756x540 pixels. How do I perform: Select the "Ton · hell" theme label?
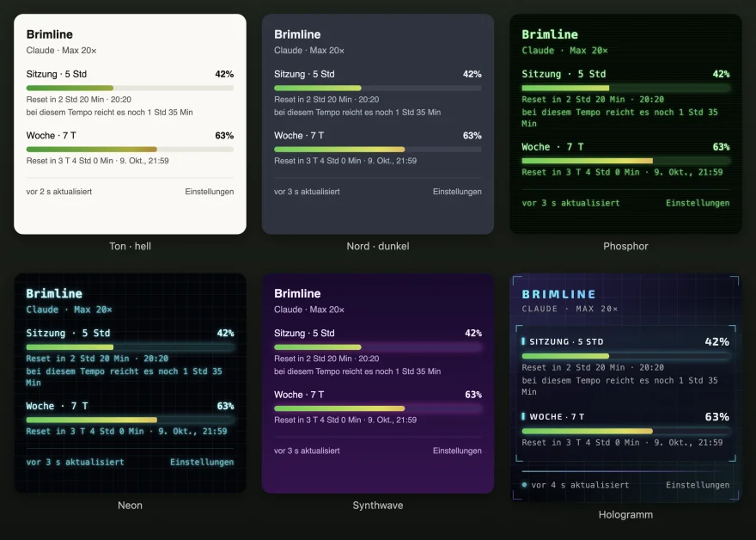(131, 246)
